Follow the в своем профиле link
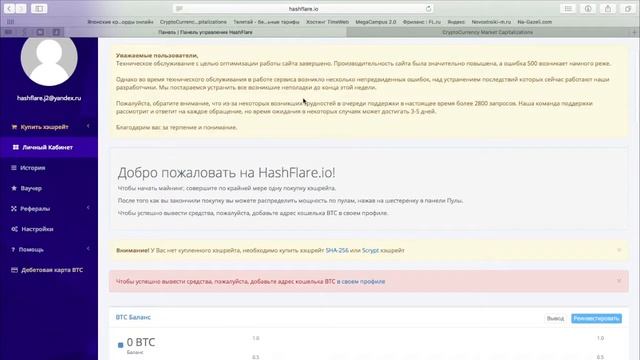Screen dimensions: 640x360 (361, 281)
